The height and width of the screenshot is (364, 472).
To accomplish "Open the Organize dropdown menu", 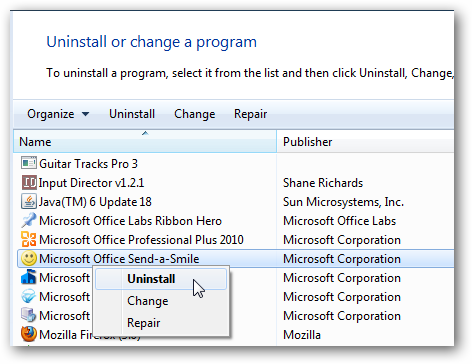I will 58,114.
